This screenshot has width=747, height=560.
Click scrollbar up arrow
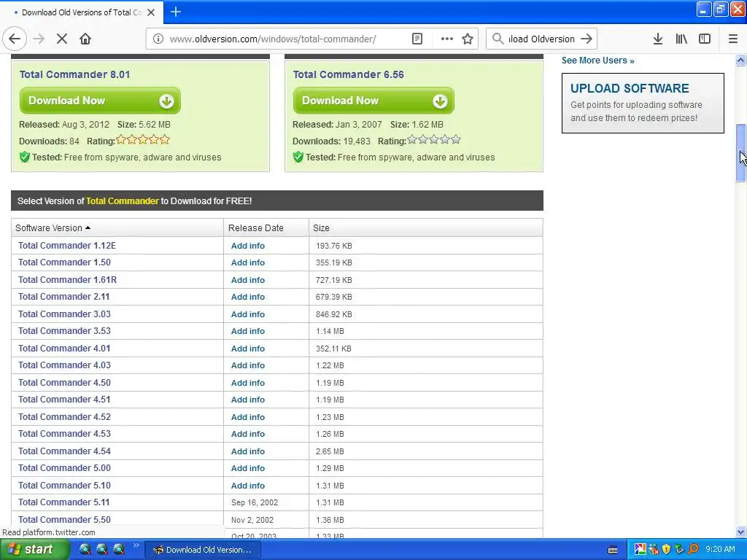[x=740, y=60]
